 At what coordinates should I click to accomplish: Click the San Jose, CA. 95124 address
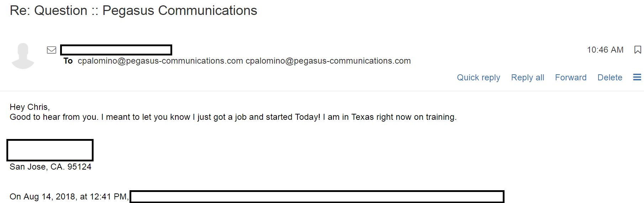(x=51, y=167)
